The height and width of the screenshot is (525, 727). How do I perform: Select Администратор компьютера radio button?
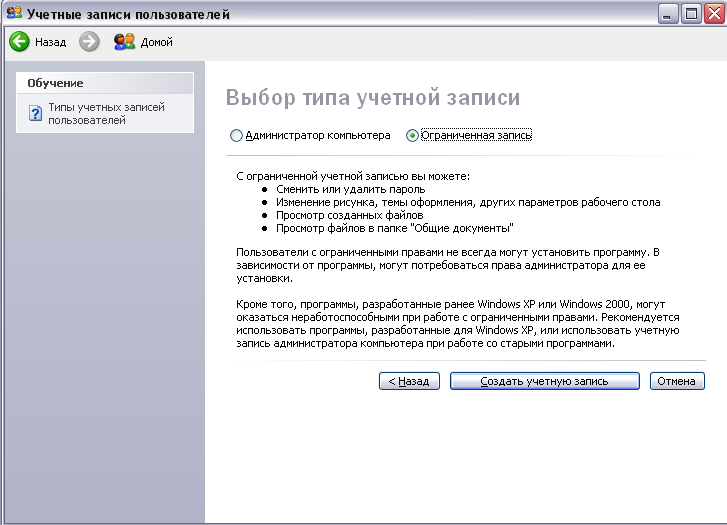tap(236, 135)
